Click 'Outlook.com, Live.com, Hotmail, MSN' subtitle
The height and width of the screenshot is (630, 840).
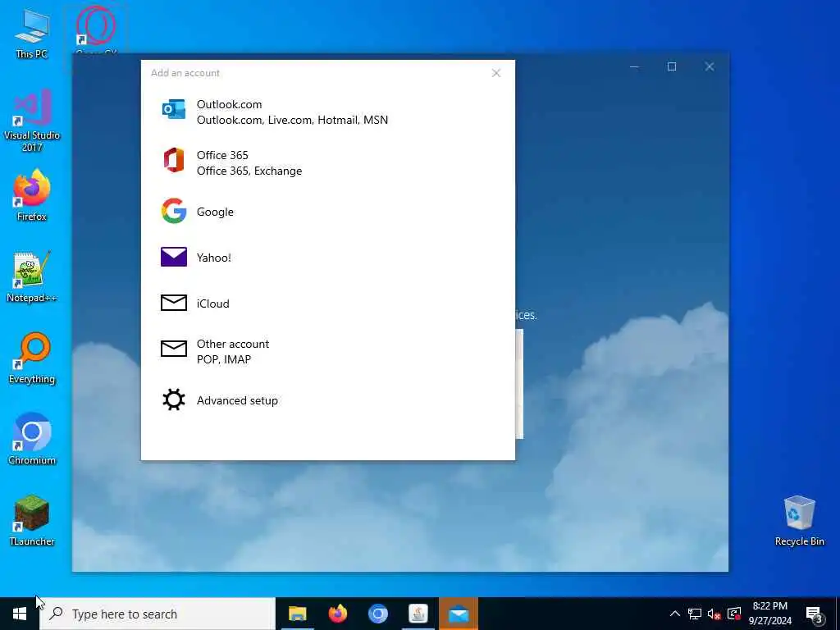point(293,120)
